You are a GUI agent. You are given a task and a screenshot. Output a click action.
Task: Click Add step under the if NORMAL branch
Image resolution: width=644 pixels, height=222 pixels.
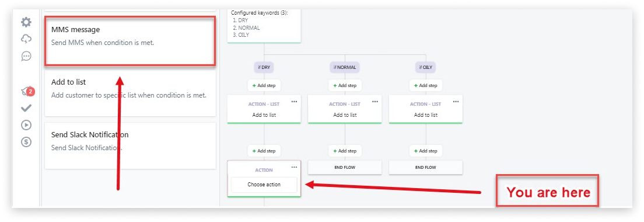tap(345, 85)
